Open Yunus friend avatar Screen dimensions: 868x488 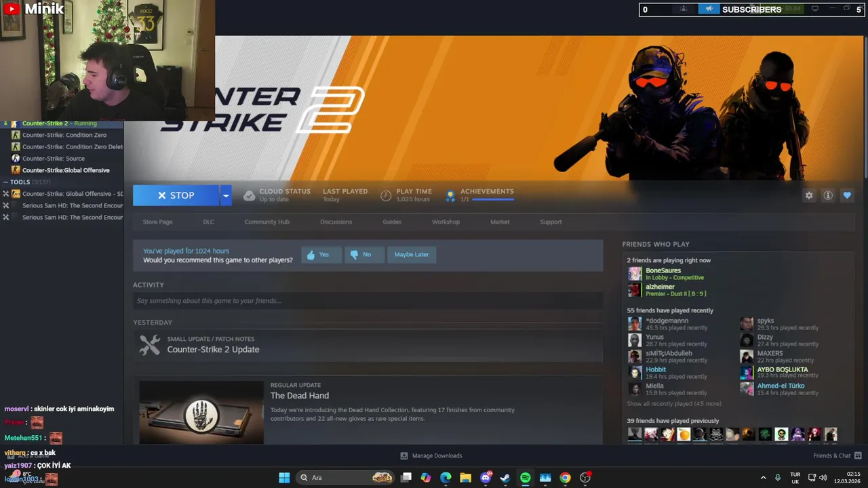(x=635, y=340)
